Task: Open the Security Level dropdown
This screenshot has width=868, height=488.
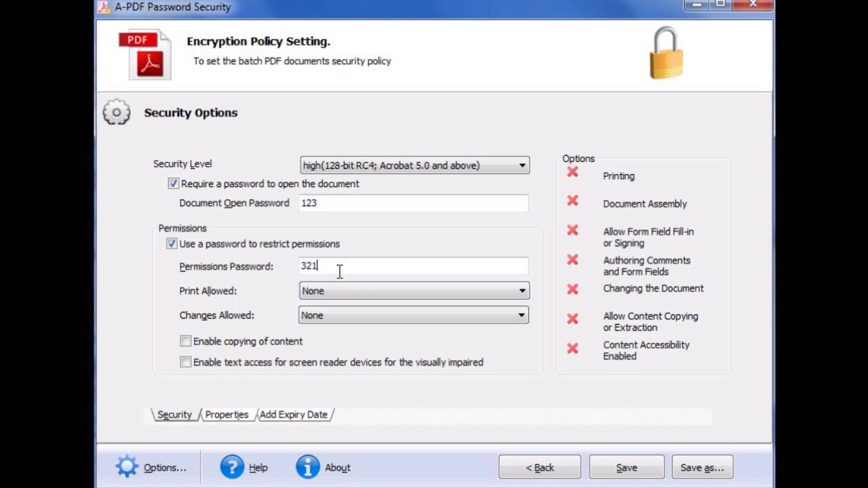Action: click(414, 165)
